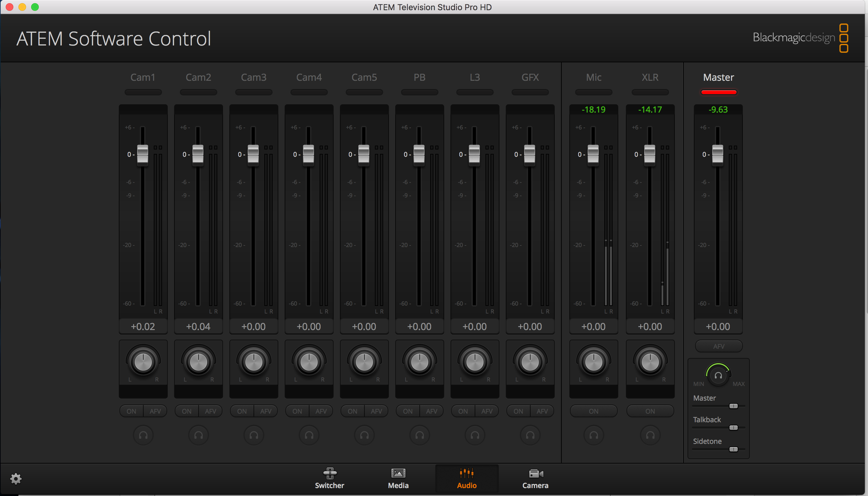
Task: Click the PB pan balance knob
Action: [x=420, y=362]
